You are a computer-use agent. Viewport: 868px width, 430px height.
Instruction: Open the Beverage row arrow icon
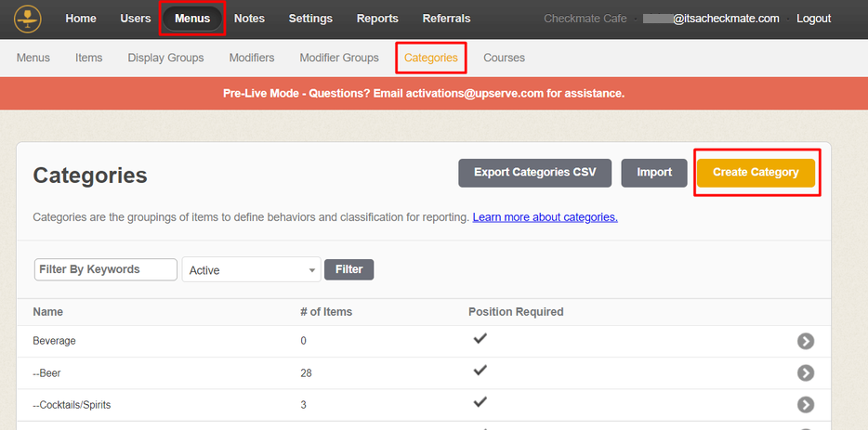tap(805, 341)
